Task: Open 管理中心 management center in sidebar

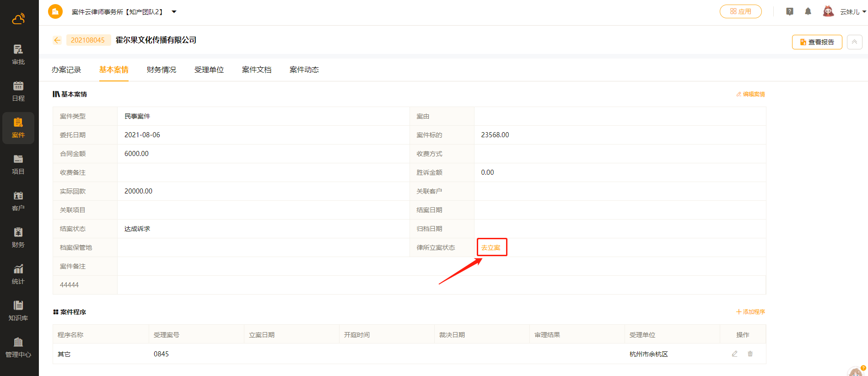Action: pos(18,347)
